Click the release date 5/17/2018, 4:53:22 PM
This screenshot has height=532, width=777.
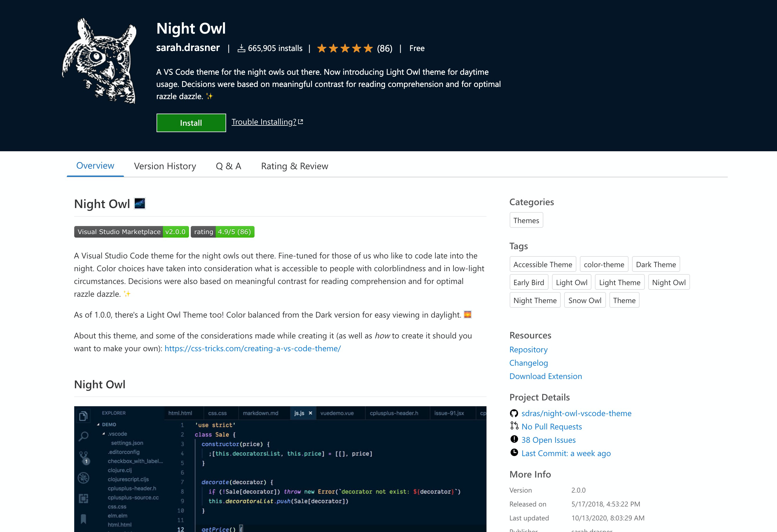point(606,504)
